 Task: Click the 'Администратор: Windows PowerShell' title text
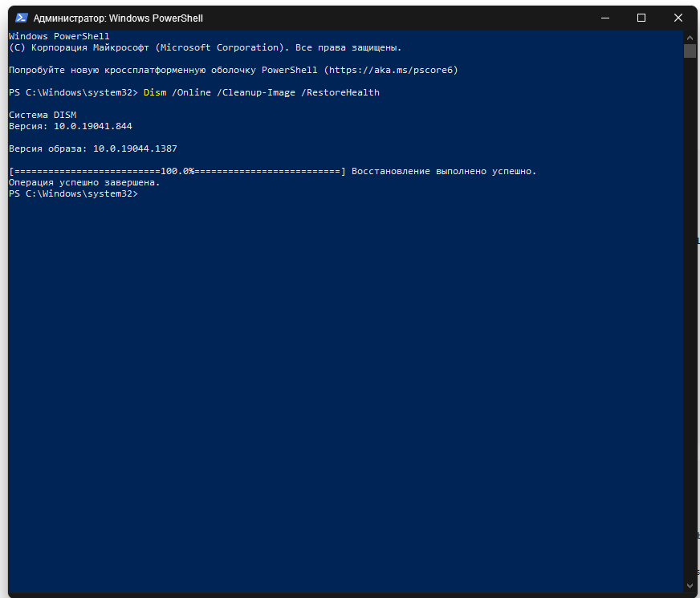[x=118, y=18]
